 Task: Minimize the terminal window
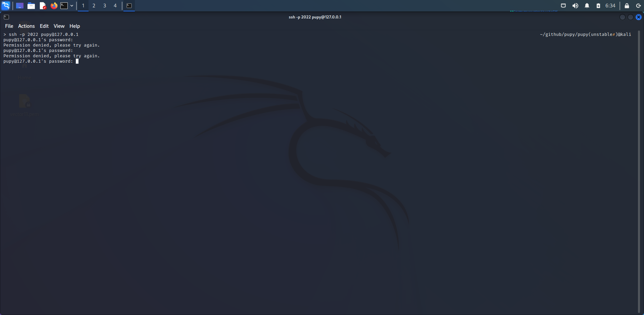tap(623, 17)
